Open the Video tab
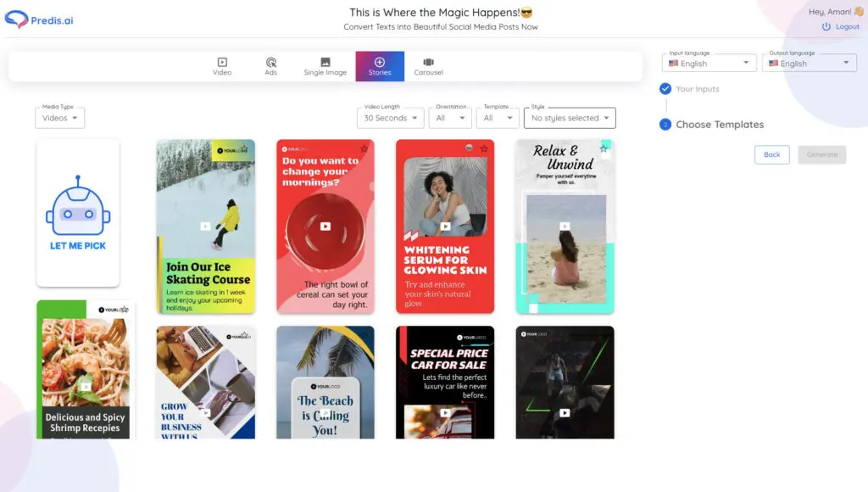 coord(222,66)
